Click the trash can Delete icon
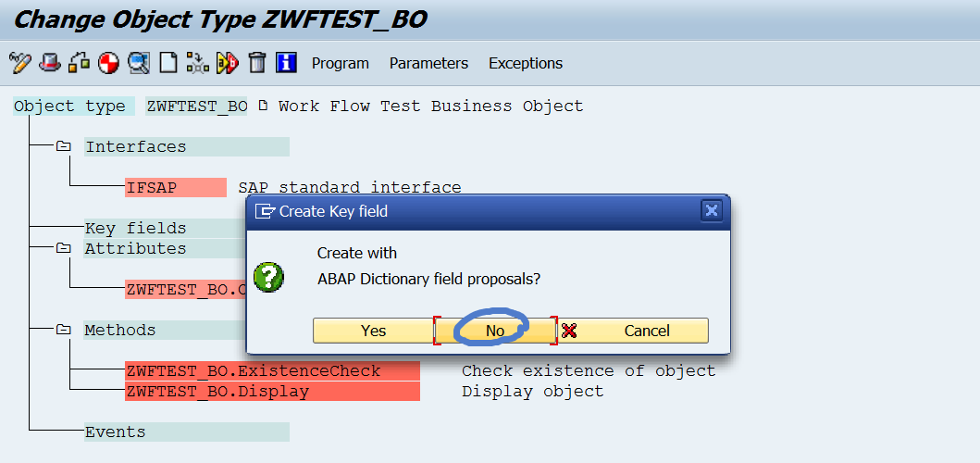The height and width of the screenshot is (463, 980). coord(257,63)
